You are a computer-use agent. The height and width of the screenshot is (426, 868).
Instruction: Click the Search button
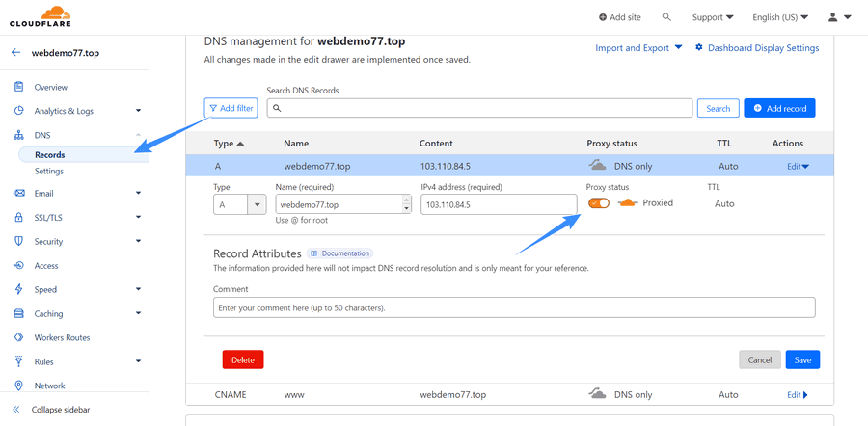[718, 109]
